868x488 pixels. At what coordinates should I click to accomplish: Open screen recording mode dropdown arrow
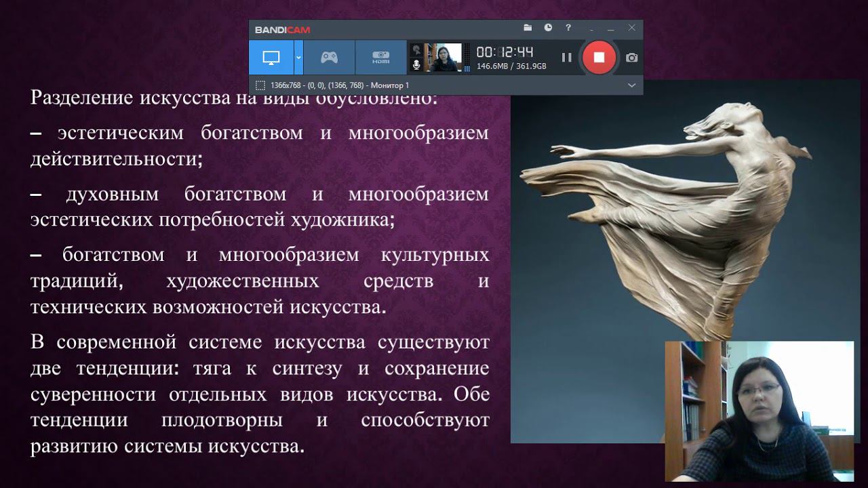[298, 58]
